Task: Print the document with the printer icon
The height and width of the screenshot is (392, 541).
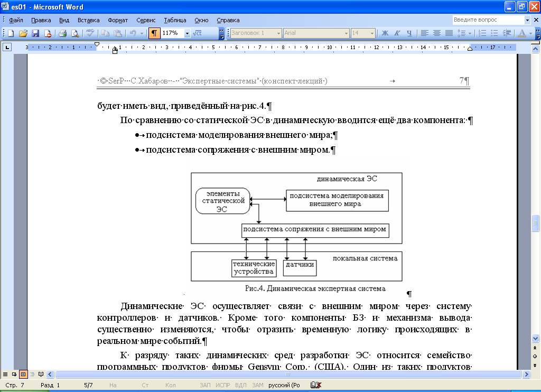Action: (x=62, y=33)
